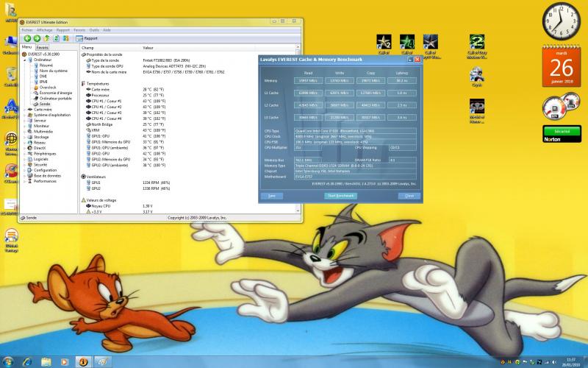Click the Memory Read result field
The image size is (588, 368).
pos(308,81)
